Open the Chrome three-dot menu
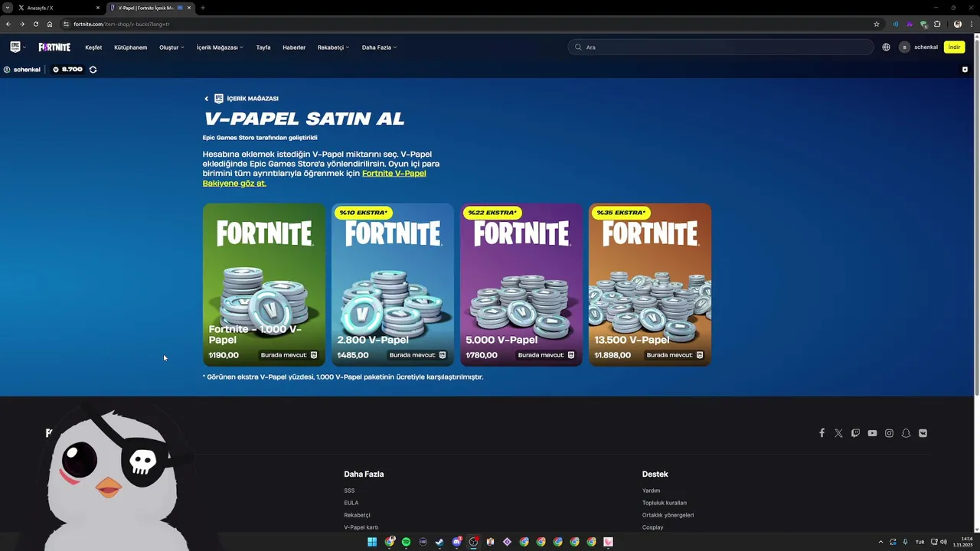The height and width of the screenshot is (551, 980). [971, 24]
